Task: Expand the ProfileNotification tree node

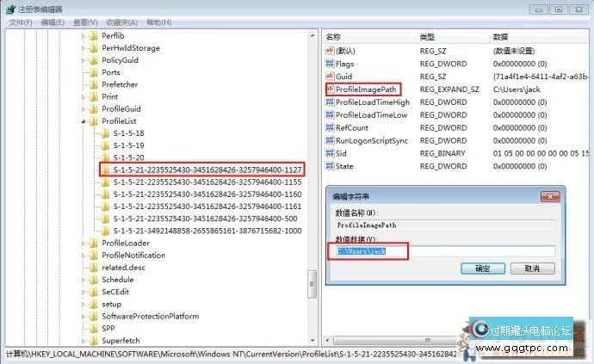Action: (x=84, y=256)
